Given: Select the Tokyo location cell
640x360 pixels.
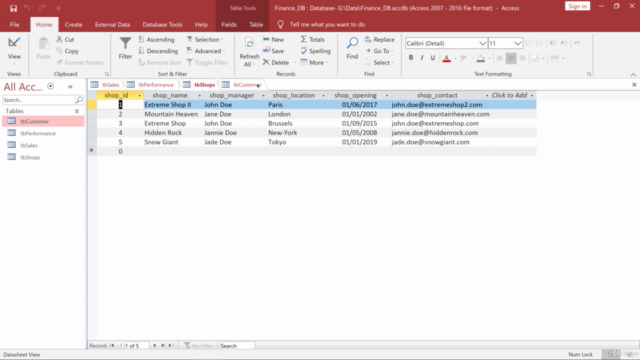Looking at the screenshot, I should pyautogui.click(x=298, y=142).
